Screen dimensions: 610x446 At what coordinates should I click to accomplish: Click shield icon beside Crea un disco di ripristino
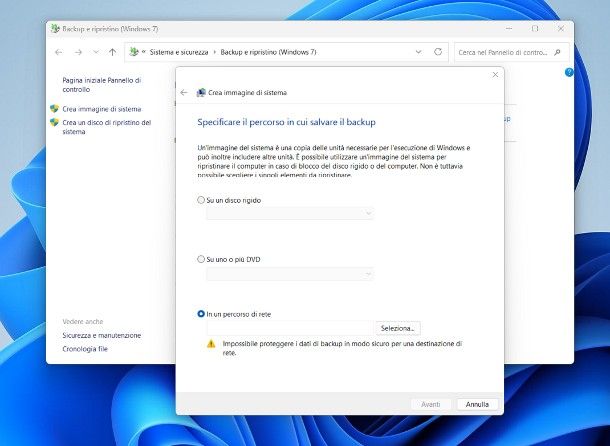coord(54,123)
